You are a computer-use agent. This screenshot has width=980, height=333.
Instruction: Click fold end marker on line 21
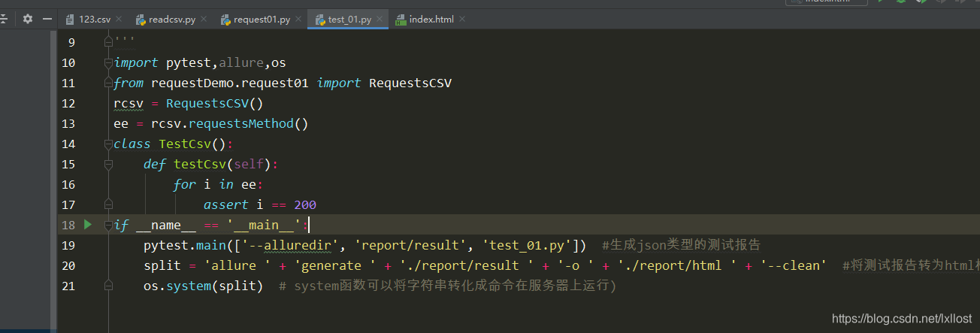pyautogui.click(x=109, y=286)
